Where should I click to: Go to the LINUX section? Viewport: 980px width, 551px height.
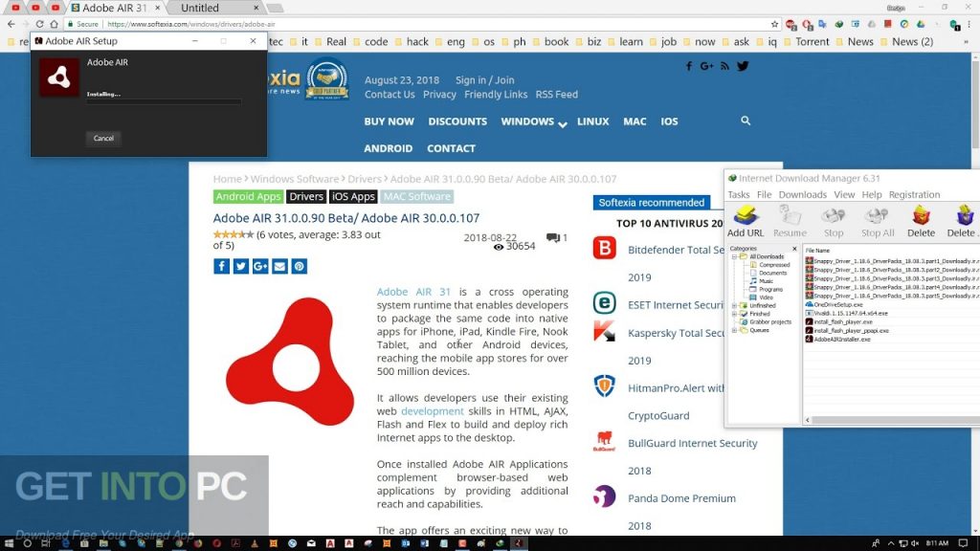592,121
